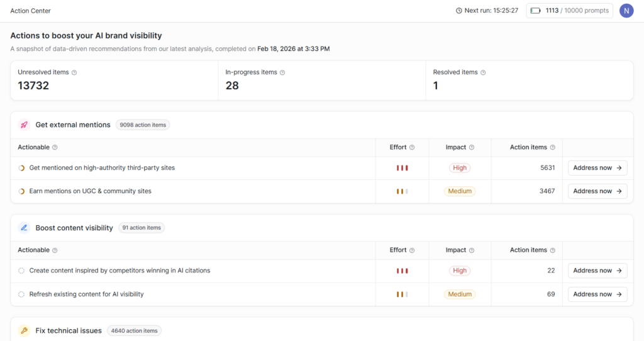Click status circle for high-authority third-party sites
Screen dimensions: 644x341
(x=21, y=168)
